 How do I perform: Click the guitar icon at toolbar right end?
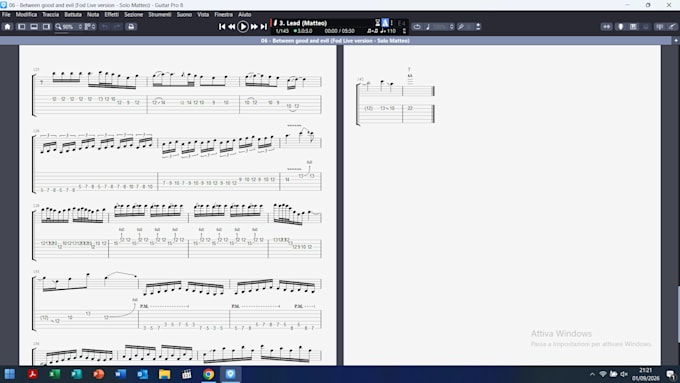(672, 26)
